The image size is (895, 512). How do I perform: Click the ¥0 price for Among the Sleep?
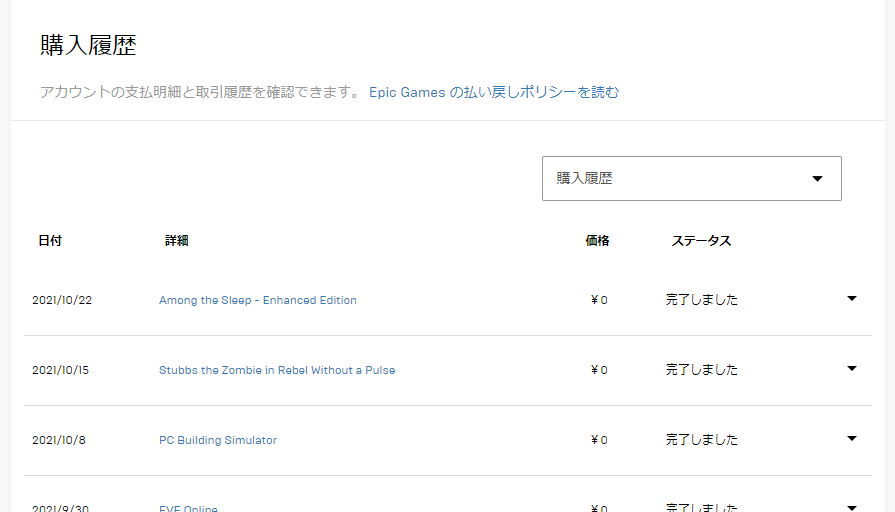[599, 300]
